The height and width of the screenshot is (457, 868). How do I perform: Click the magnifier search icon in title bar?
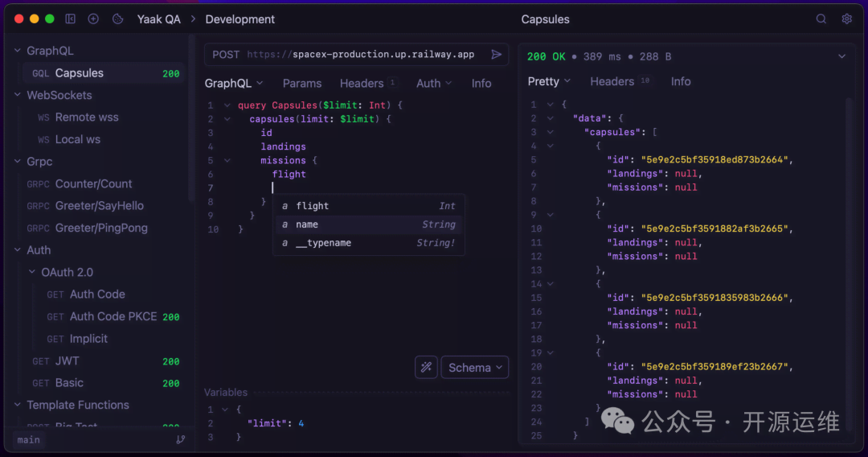(x=821, y=19)
